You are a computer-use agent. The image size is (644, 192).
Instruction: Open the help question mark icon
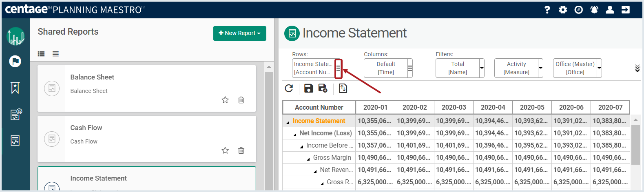pos(547,10)
